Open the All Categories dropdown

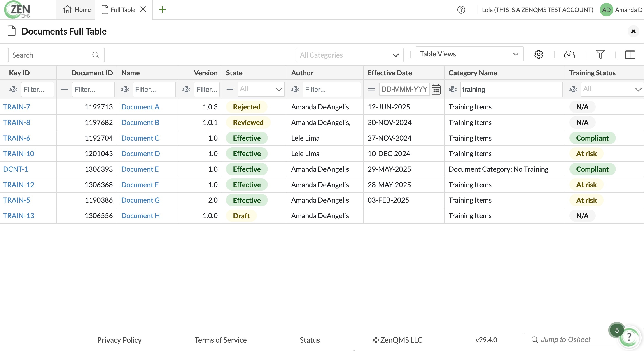[349, 55]
